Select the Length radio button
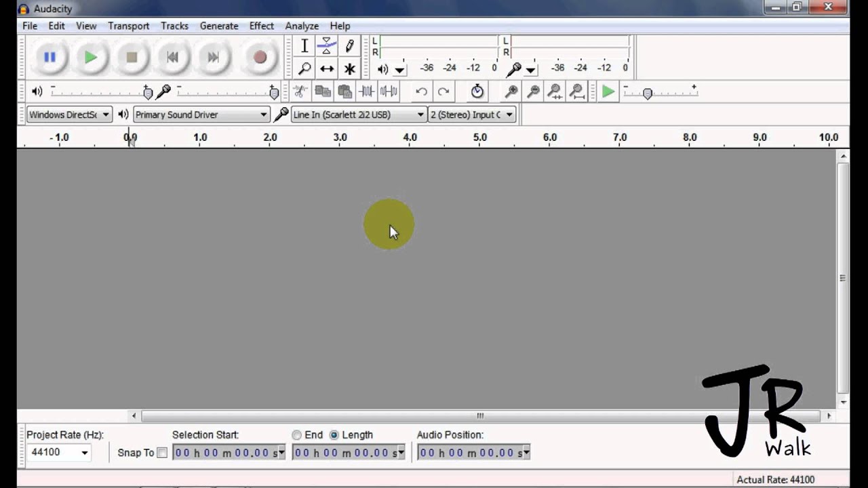This screenshot has width=868, height=488. [334, 435]
